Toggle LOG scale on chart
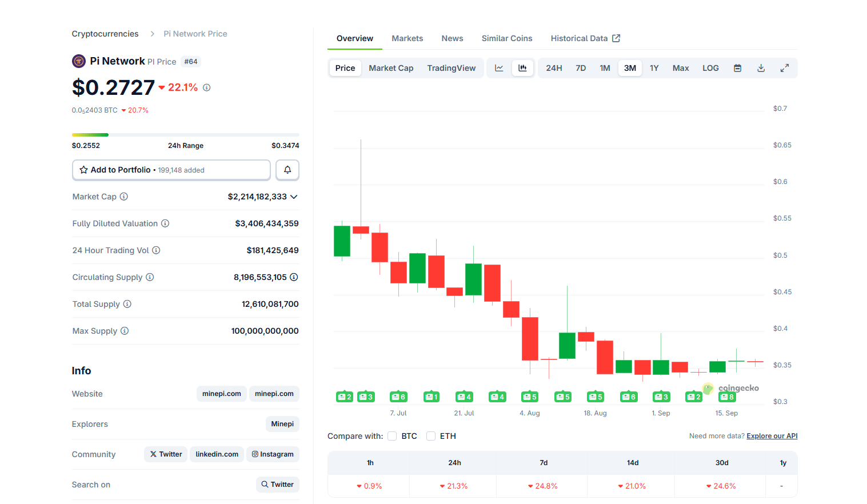Screen dimensions: 867x504 click(710, 68)
